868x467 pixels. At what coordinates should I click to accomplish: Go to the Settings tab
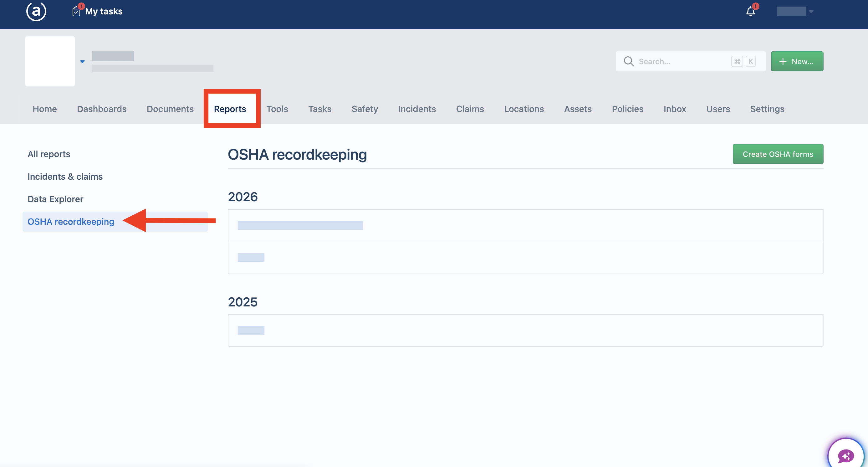pyautogui.click(x=767, y=109)
